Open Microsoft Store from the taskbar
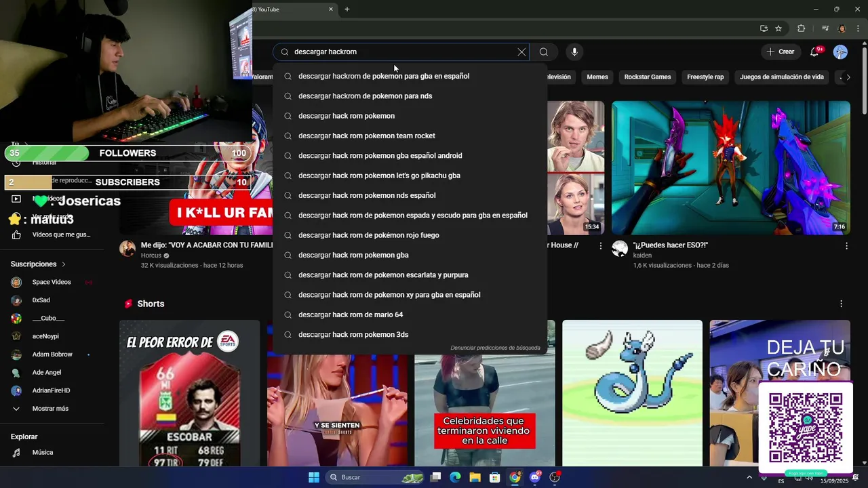The height and width of the screenshot is (488, 868). click(x=495, y=477)
